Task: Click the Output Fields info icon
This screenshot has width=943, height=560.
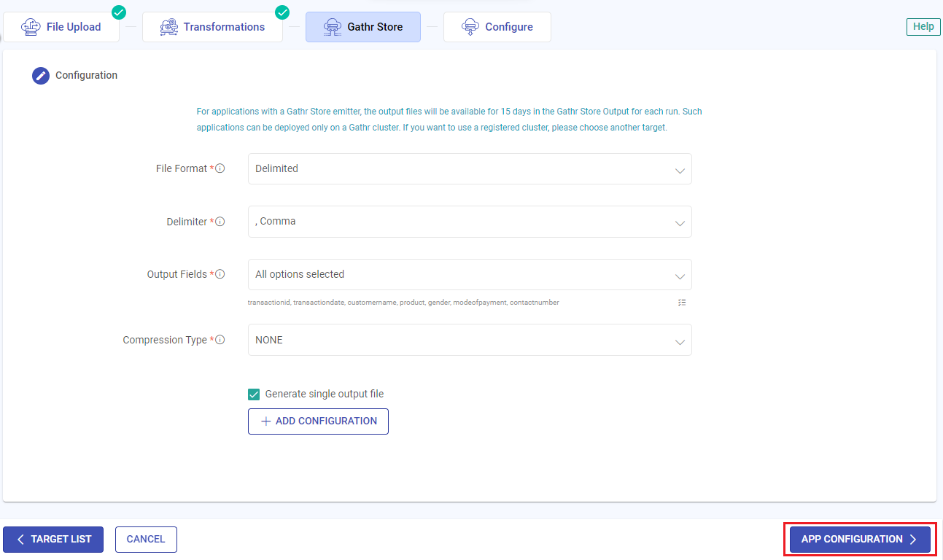Action: click(220, 275)
